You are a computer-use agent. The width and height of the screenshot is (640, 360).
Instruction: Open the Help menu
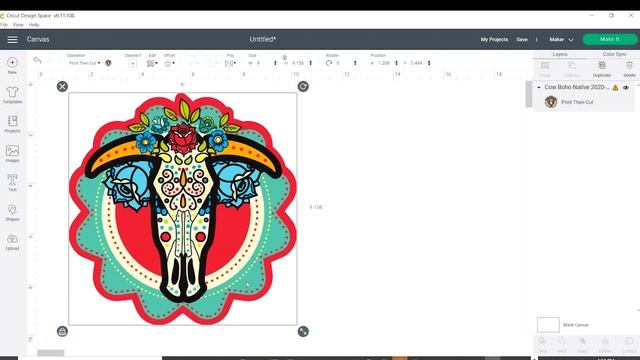tap(34, 25)
